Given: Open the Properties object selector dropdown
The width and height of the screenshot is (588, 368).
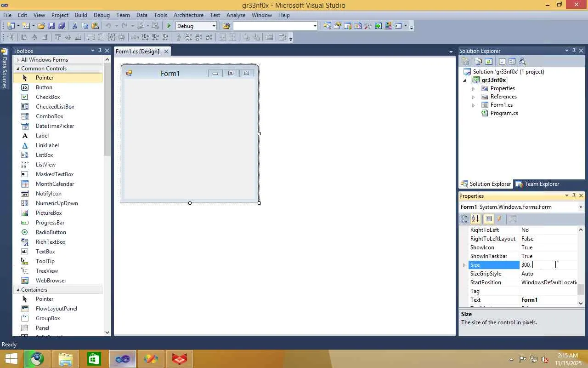Looking at the screenshot, I should 581,207.
